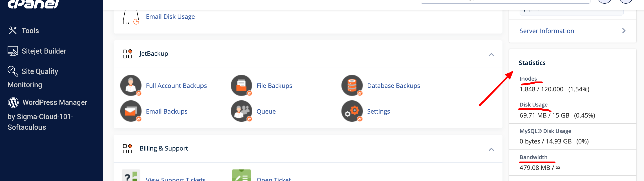Click the Statistics heading
Screen dimensions: 644x181
[x=532, y=63]
